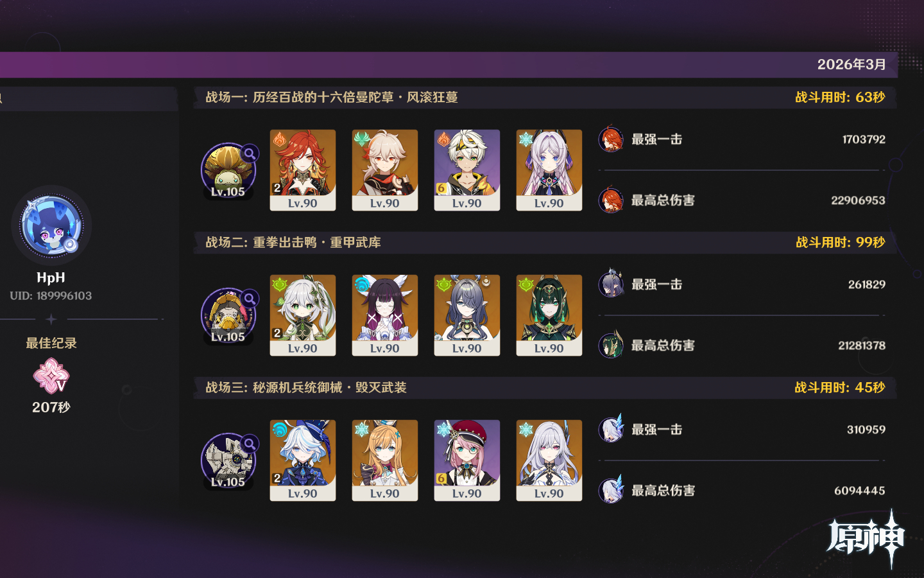This screenshot has width=924, height=578.
Task: Select pink-haired red-beret Cryo character
Action: (467, 460)
